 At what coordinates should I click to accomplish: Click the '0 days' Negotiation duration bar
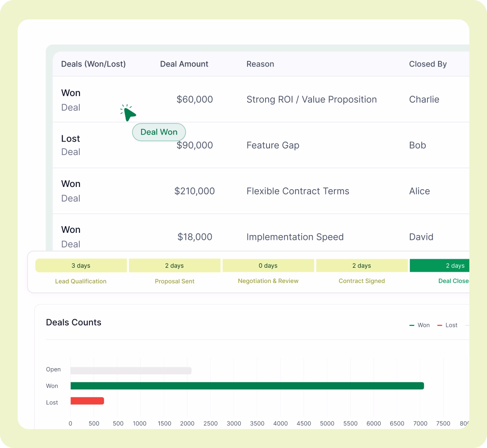coord(268,265)
